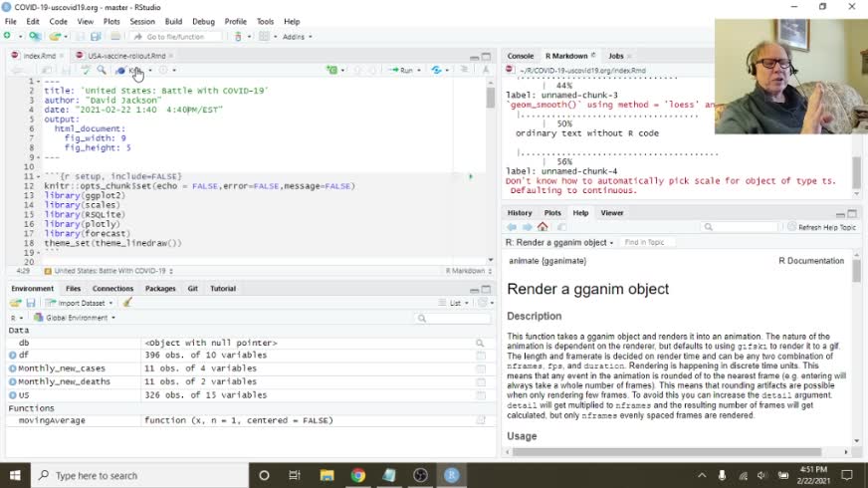Viewport: 868px width, 488px height.
Task: Collapse the setup chunk fold at line 11
Action: click(x=38, y=176)
